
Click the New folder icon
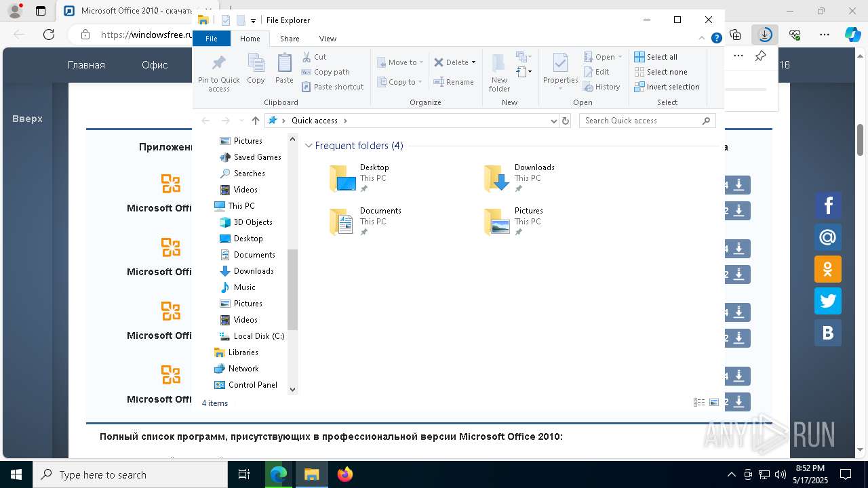click(499, 73)
